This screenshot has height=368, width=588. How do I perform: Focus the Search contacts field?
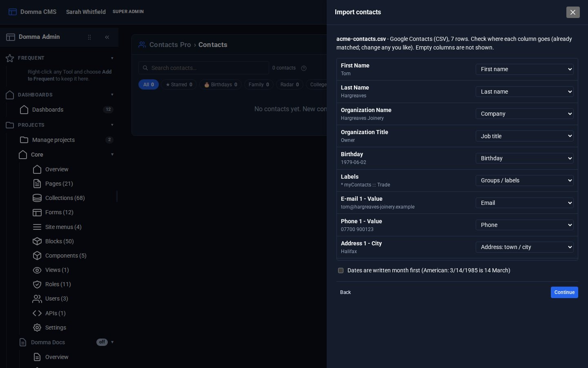tap(204, 68)
